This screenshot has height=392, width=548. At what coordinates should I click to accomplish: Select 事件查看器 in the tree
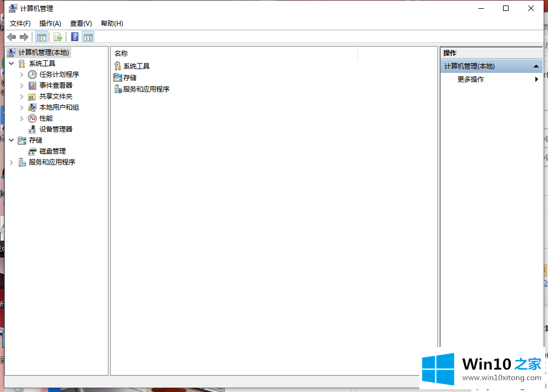(x=56, y=86)
